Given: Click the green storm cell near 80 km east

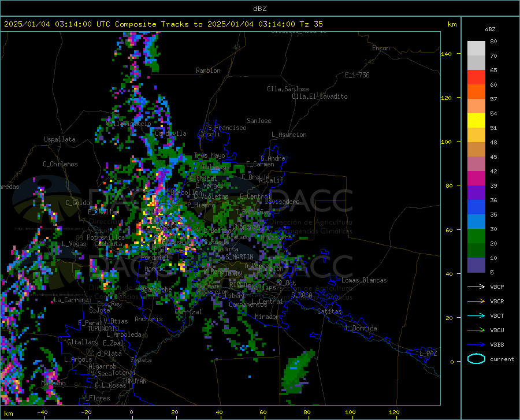Looking at the screenshot, I should pos(296,371).
